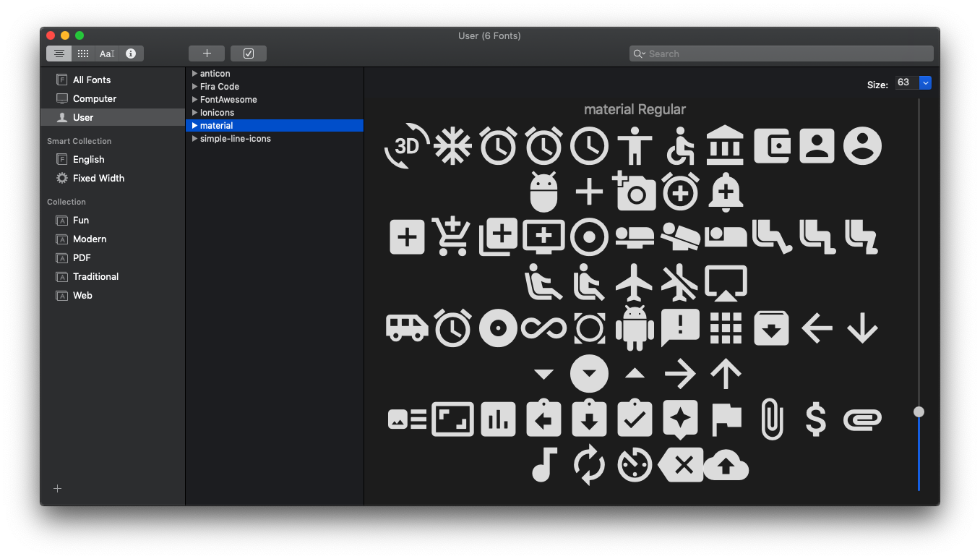Select the anticon font row
This screenshot has width=980, height=559.
click(x=275, y=74)
